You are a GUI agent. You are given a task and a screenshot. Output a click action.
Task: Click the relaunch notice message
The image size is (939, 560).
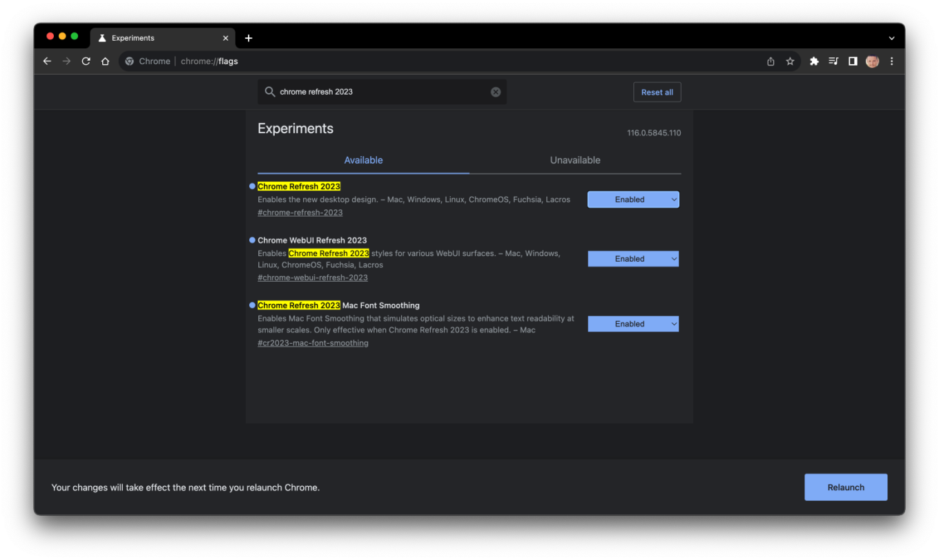186,487
